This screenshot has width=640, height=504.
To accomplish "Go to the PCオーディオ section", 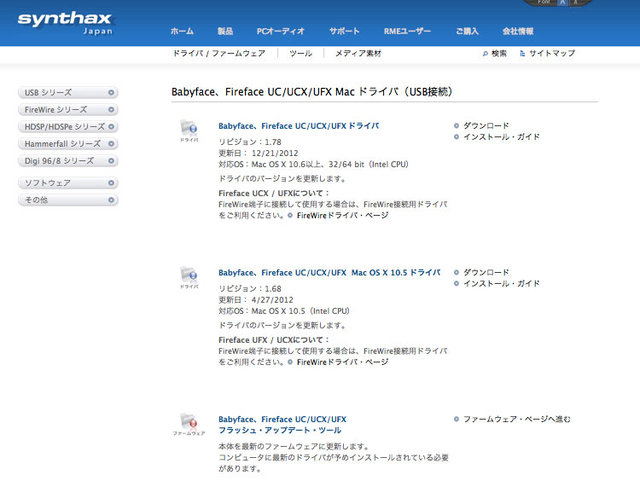I will tap(280, 31).
